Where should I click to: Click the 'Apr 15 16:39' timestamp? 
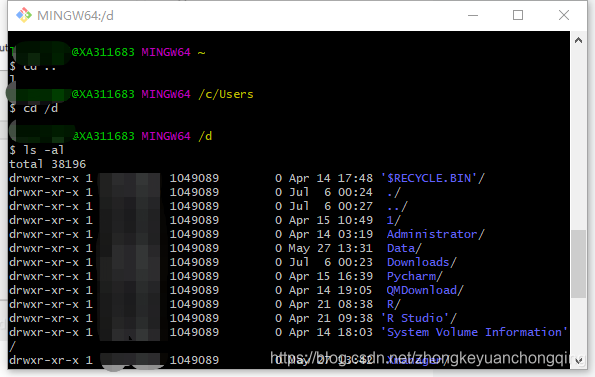331,276
